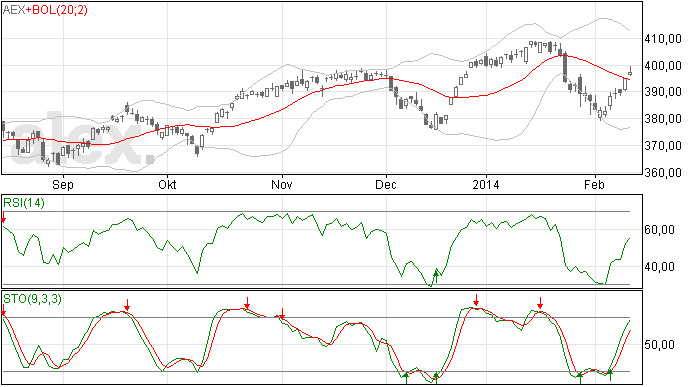Click the mid-January red STO sell arrow
Image resolution: width=690 pixels, height=387 pixels.
540,303
